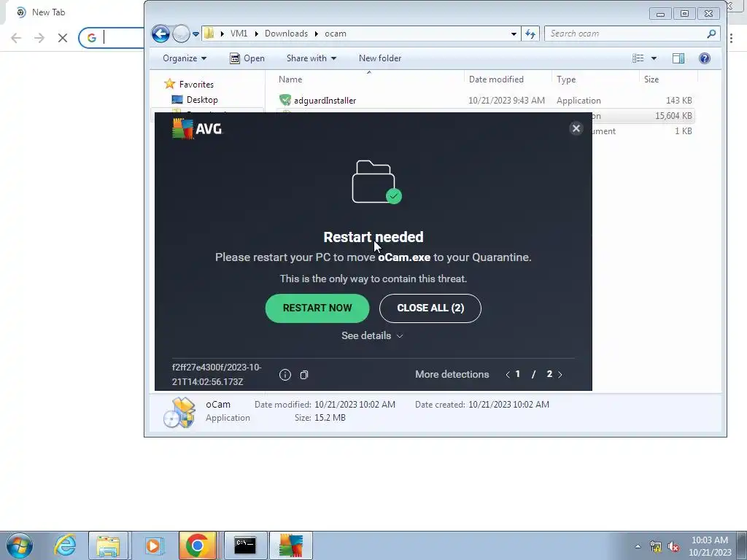Go to previous detection arrow

click(x=508, y=374)
